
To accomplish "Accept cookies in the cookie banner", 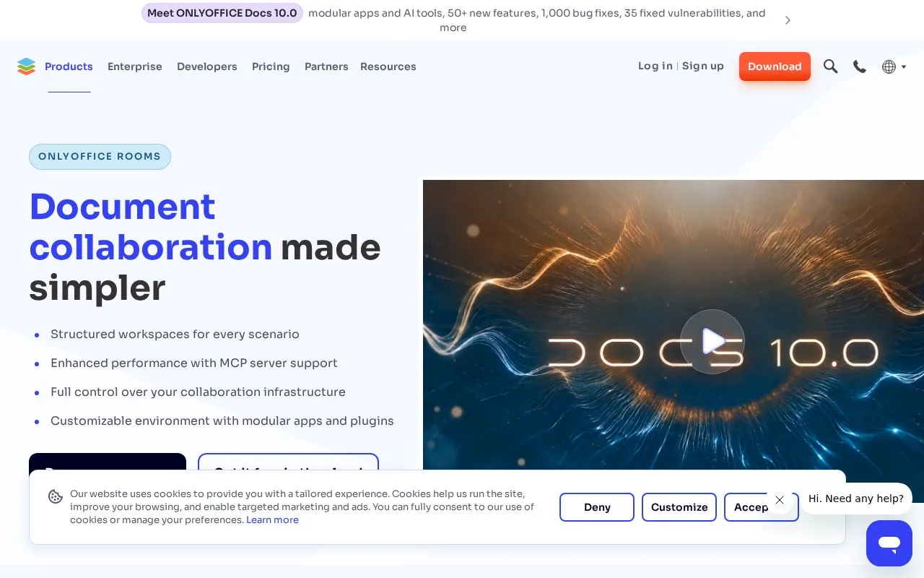I will pos(761,507).
